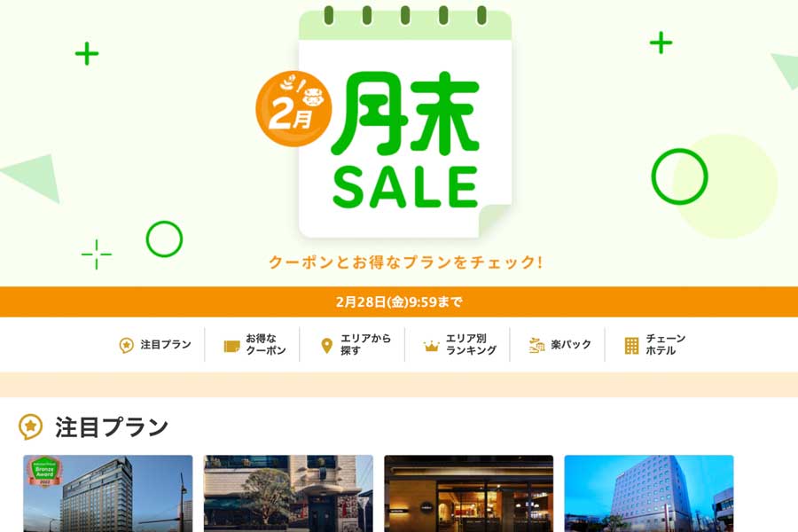This screenshot has height=532, width=798.
Task: Open the お得なクーポン navigation link
Action: tap(255, 345)
